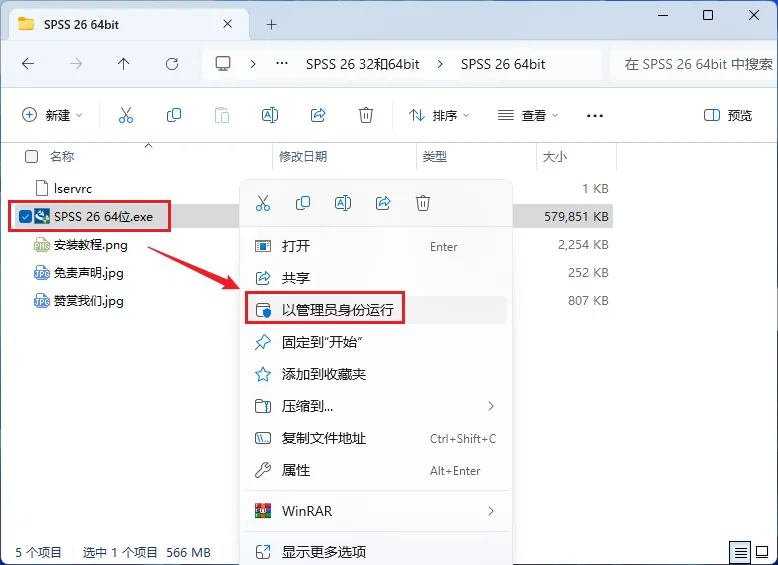Choose 属性 in the context menu

tap(376, 470)
